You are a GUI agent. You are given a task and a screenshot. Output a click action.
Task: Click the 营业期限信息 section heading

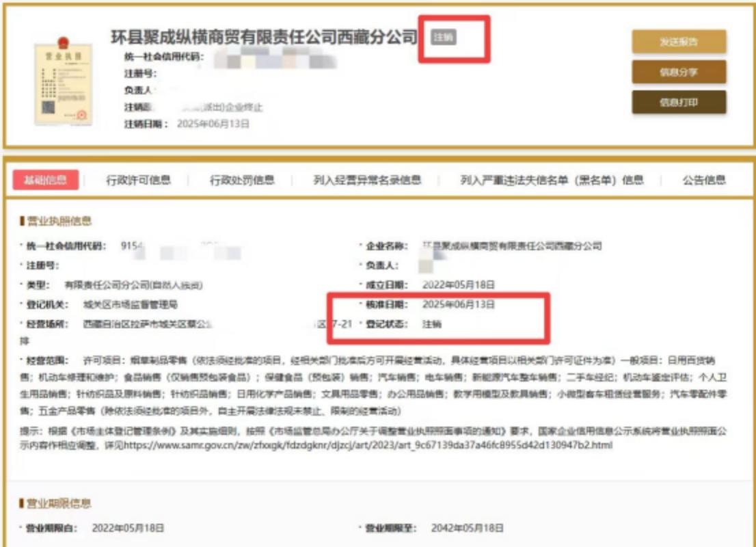[59, 503]
